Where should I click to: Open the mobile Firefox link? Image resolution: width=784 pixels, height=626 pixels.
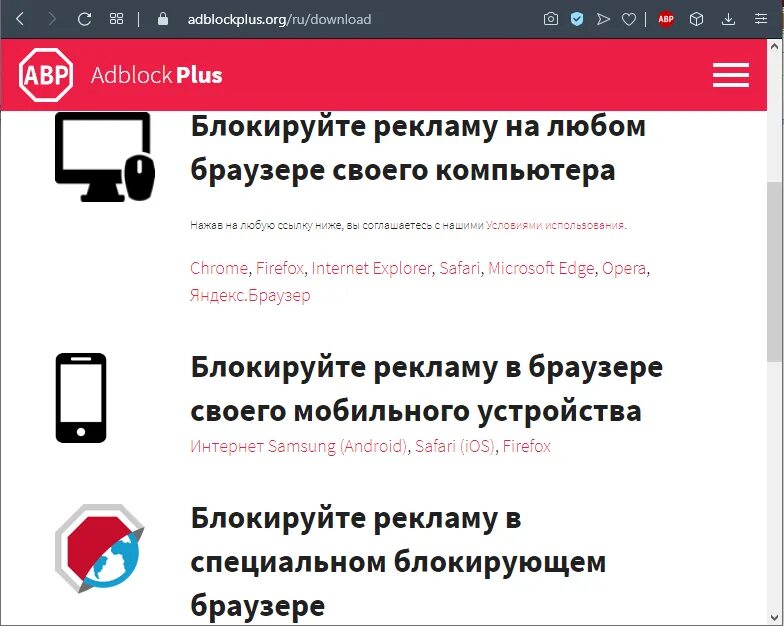click(526, 446)
